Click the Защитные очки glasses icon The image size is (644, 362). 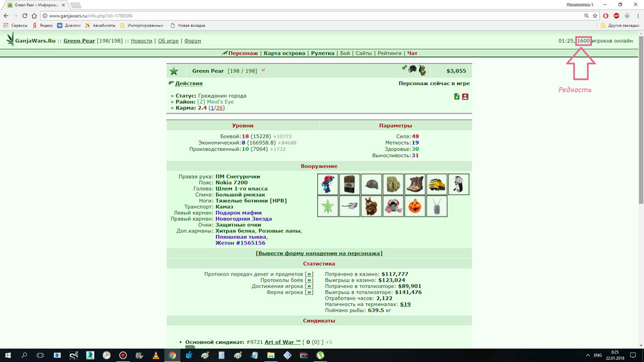[x=350, y=206]
